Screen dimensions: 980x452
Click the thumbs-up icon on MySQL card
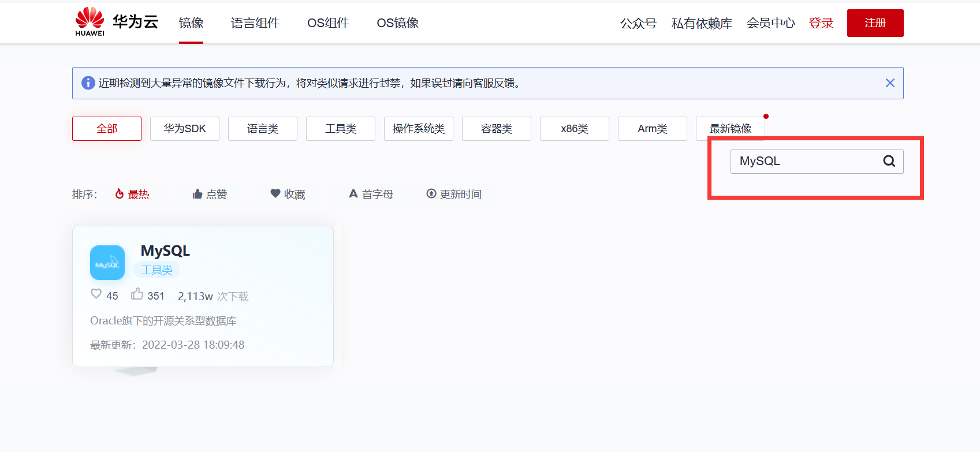[137, 294]
